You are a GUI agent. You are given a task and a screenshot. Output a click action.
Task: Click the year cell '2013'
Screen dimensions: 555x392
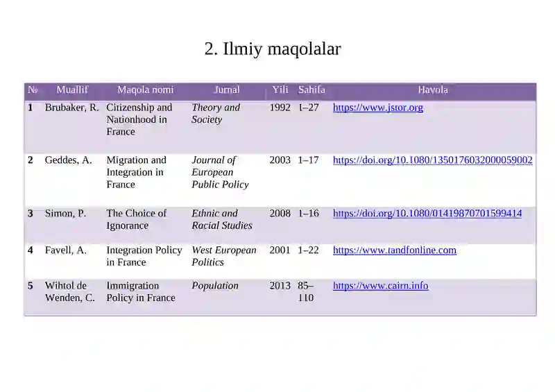[x=280, y=286]
